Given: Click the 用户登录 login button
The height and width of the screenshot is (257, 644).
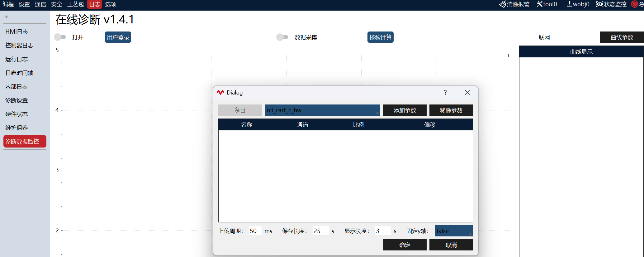Looking at the screenshot, I should point(118,37).
